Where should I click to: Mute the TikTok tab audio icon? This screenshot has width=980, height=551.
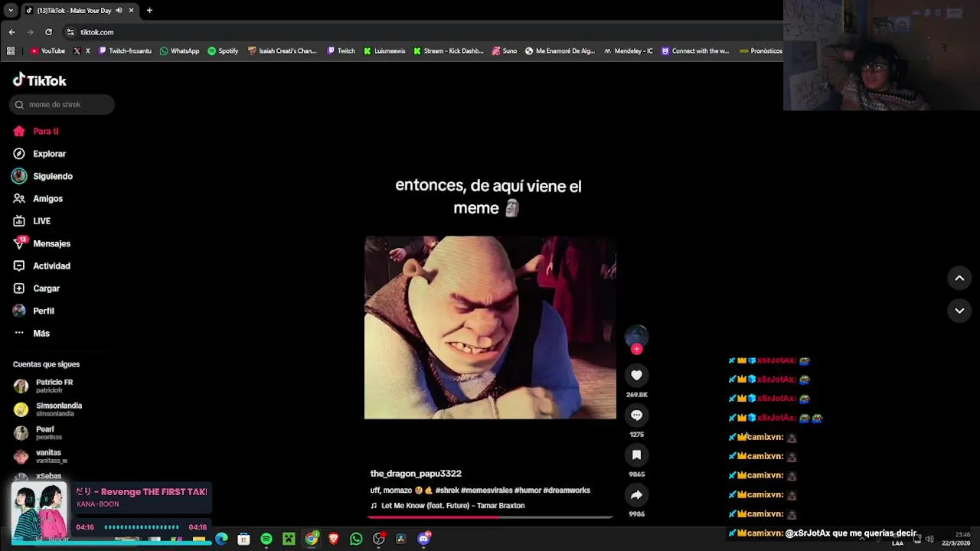tap(119, 10)
